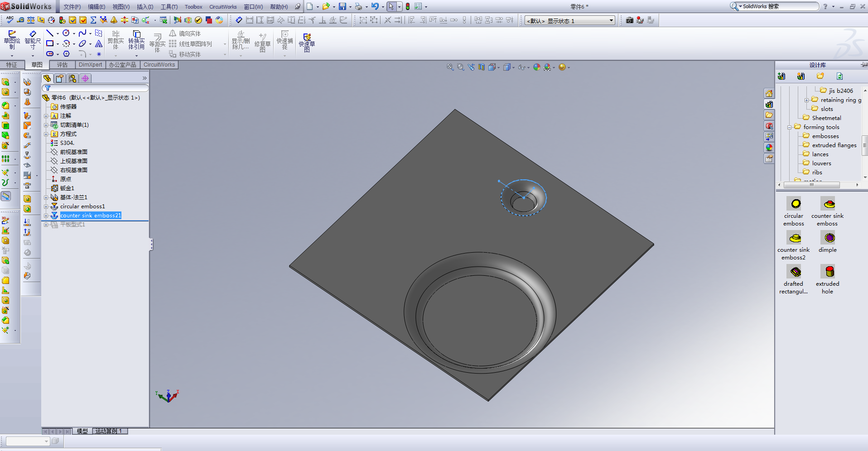Activate the 剪裁实体 (Trim Entities) tool
Image resolution: width=868 pixels, height=451 pixels.
tap(116, 40)
